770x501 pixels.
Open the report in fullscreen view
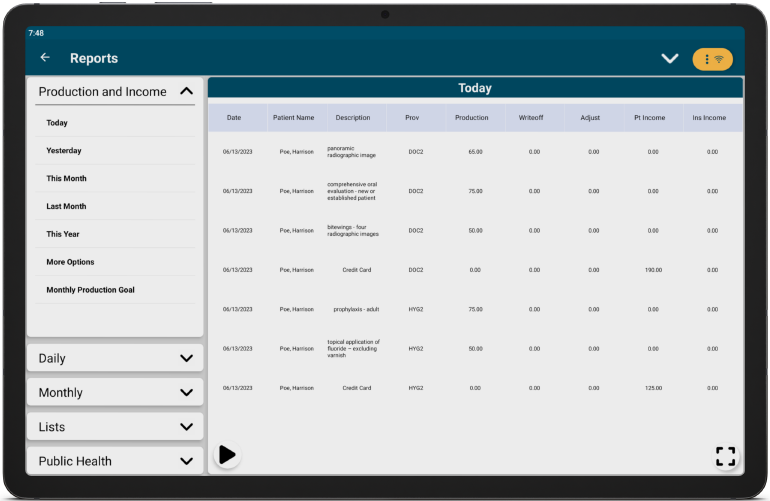click(725, 457)
